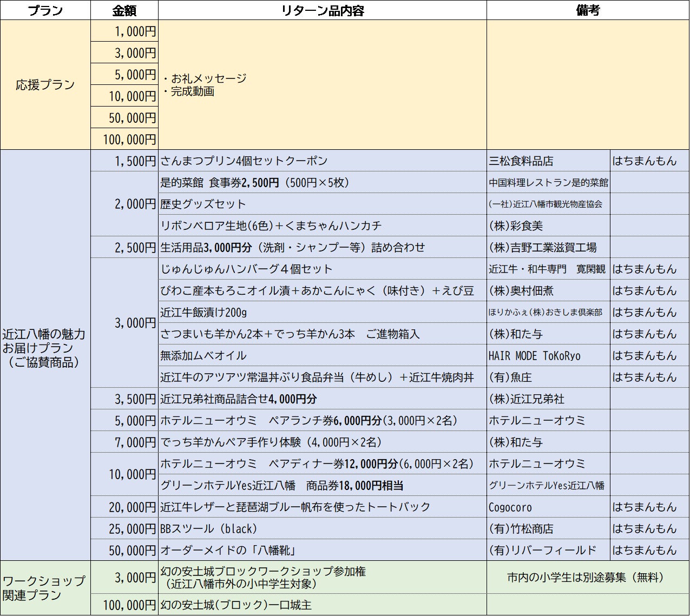Image resolution: width=690 pixels, height=616 pixels.
Task: Click the 三松食料品店 sponsor cell
Action: coord(521,161)
